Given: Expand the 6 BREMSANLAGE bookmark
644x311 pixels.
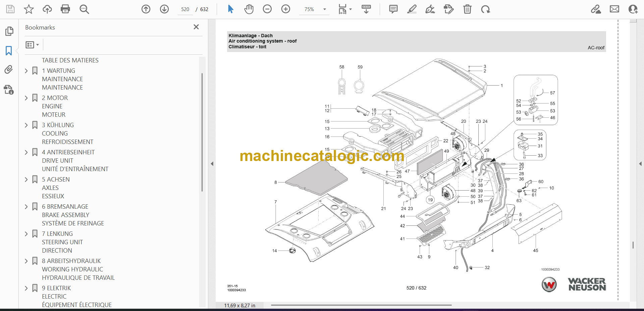Looking at the screenshot, I should point(26,207).
